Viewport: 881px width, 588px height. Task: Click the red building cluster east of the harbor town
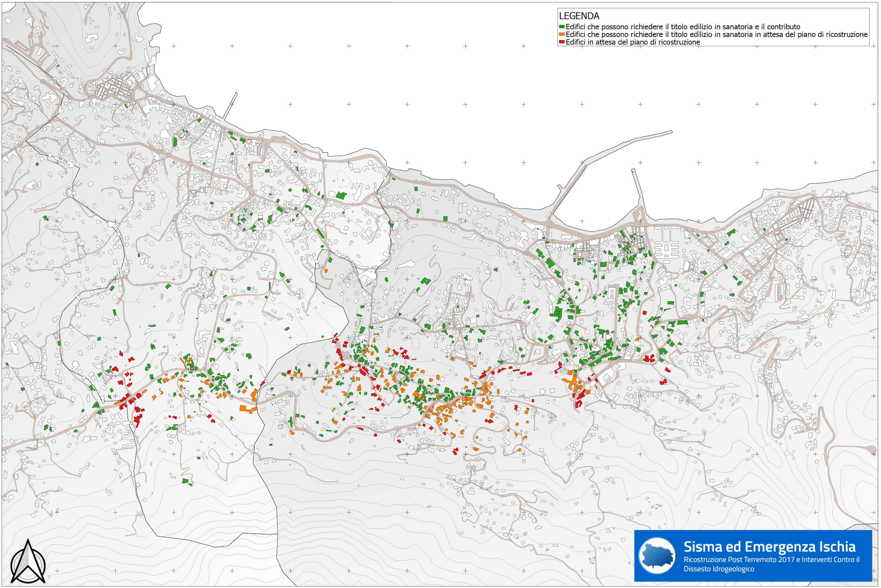pos(649,358)
